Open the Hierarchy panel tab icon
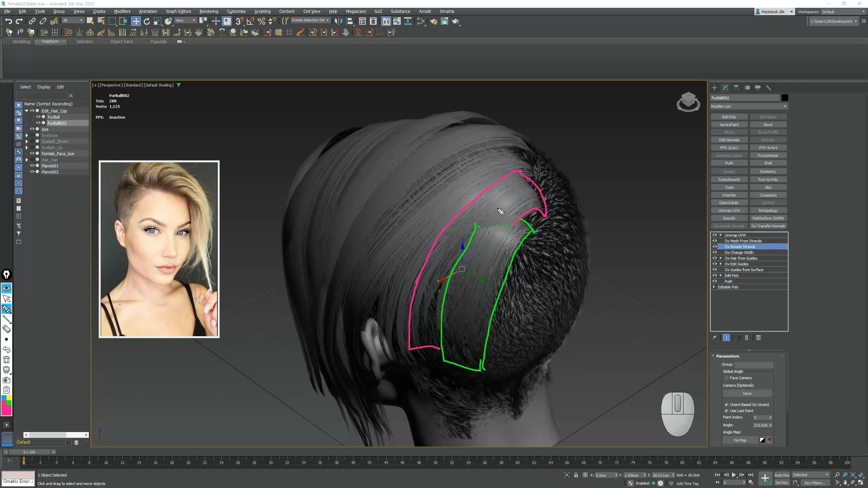 736,88
